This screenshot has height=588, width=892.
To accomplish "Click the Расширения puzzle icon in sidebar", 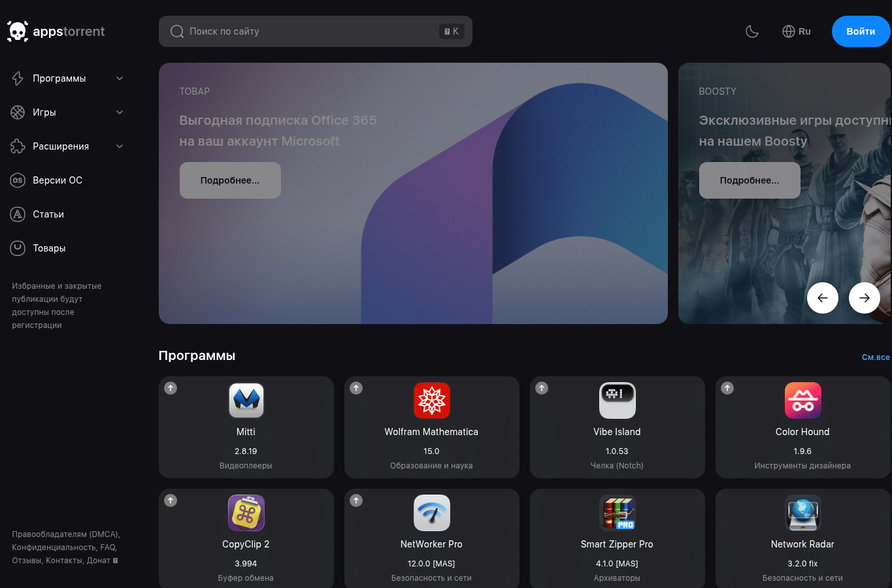I will coord(18,146).
